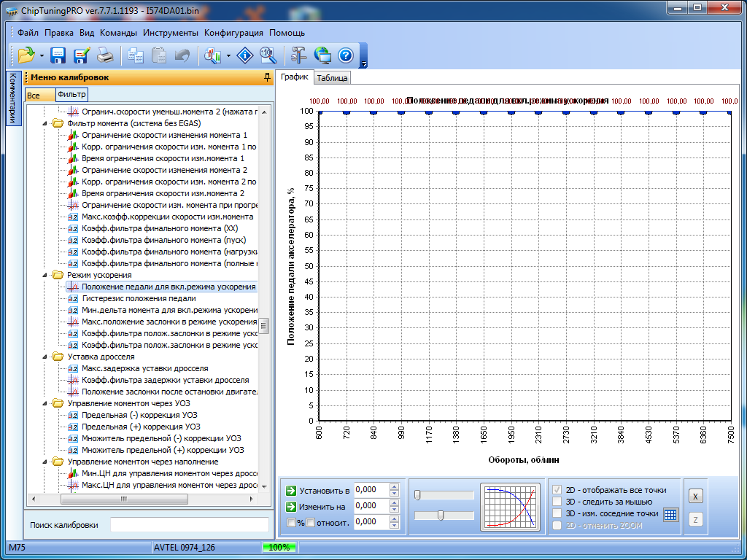Check the 'относит.' checkbox
Screen dimensions: 747x560
coord(311,522)
